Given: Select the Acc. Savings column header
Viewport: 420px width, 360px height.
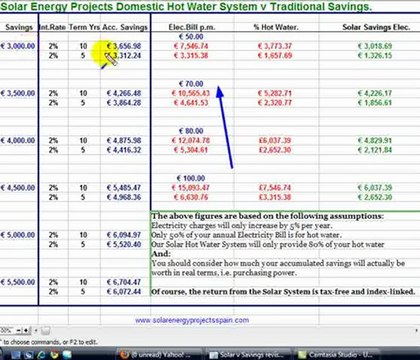Looking at the screenshot, I should 125,27.
